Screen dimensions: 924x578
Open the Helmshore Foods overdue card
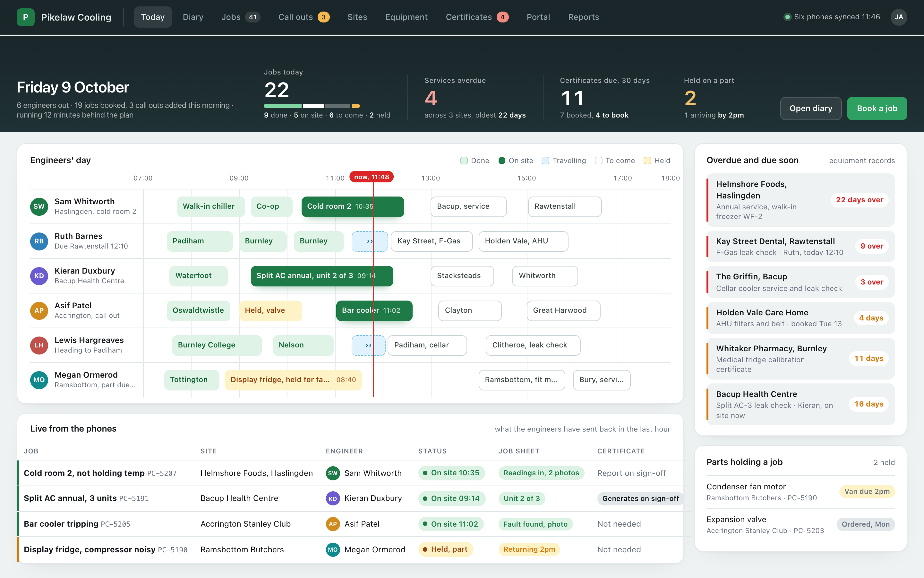tap(800, 200)
